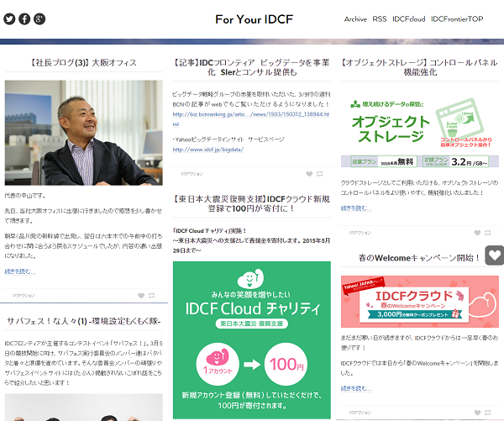The height and width of the screenshot is (421, 504).
Task: Click the pink IDCFクラウド campaign banner
Action: pos(420,302)
